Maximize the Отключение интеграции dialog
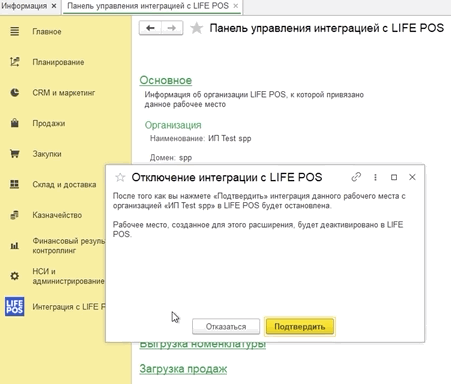Image resolution: width=451 pixels, height=384 pixels. 394,177
